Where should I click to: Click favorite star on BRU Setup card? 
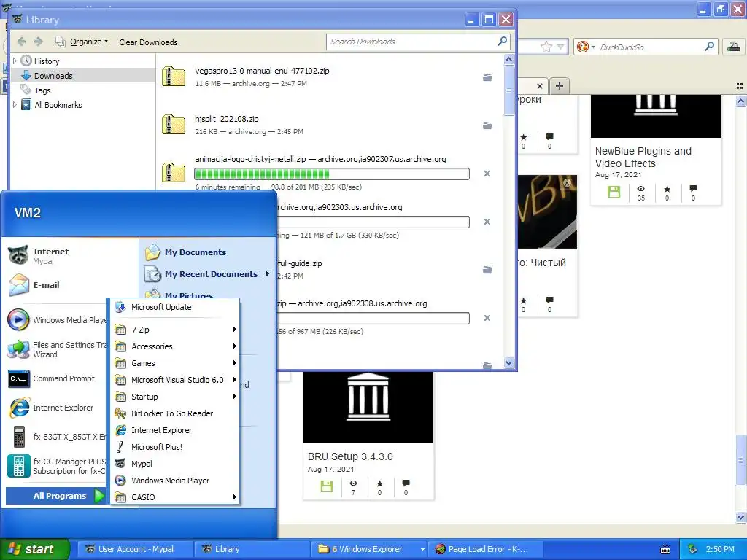[x=379, y=484]
